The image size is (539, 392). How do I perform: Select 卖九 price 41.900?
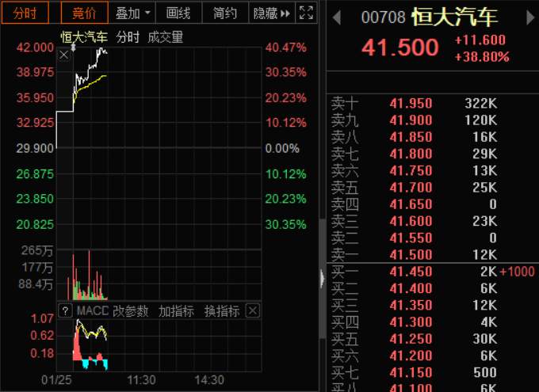point(411,120)
